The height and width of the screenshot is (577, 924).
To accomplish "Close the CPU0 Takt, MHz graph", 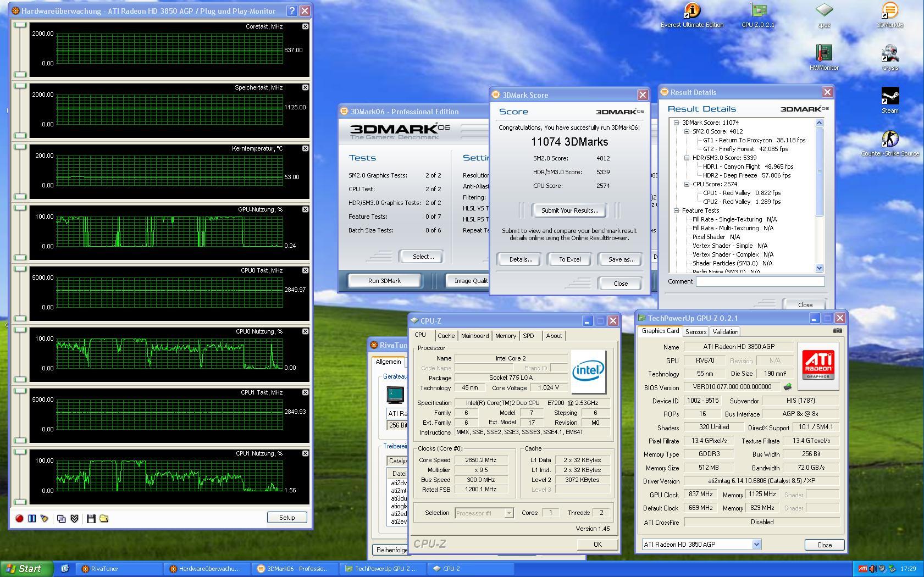I will [305, 270].
